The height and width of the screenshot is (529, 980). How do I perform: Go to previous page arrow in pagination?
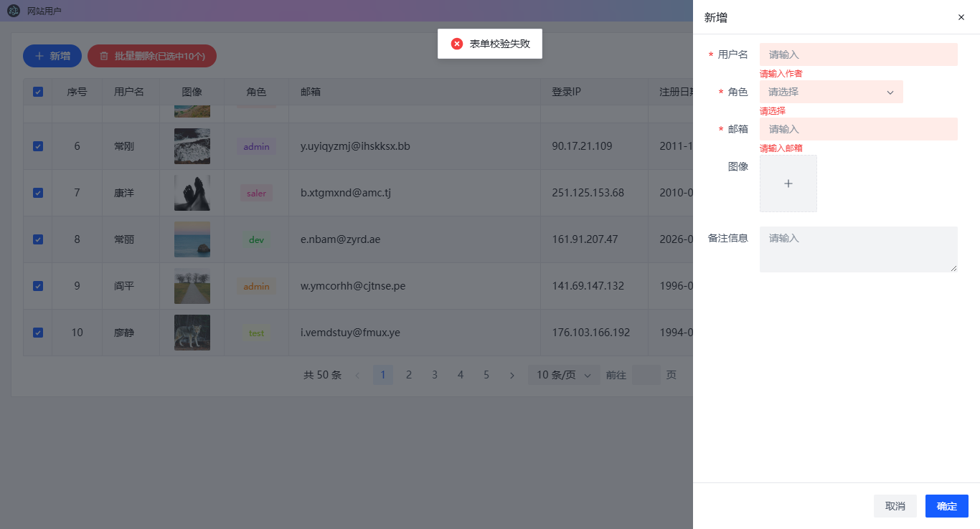coord(357,375)
